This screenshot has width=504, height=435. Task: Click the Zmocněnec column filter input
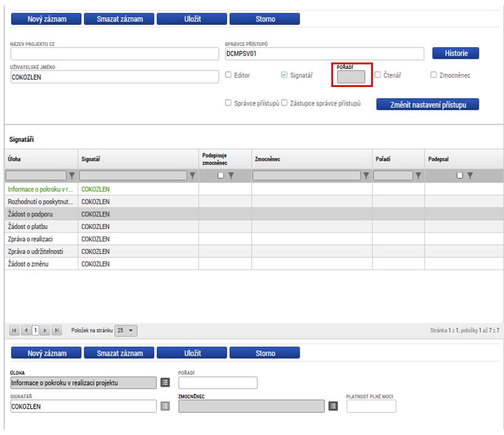(x=307, y=176)
